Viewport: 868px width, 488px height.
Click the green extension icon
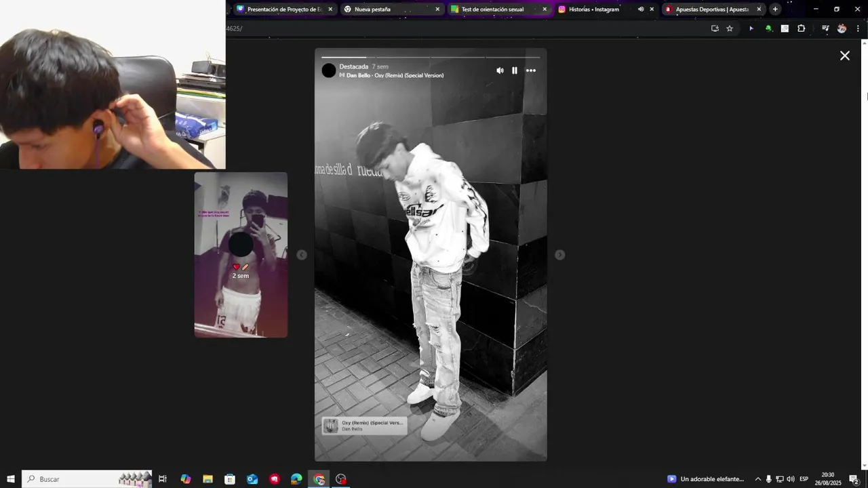point(768,28)
